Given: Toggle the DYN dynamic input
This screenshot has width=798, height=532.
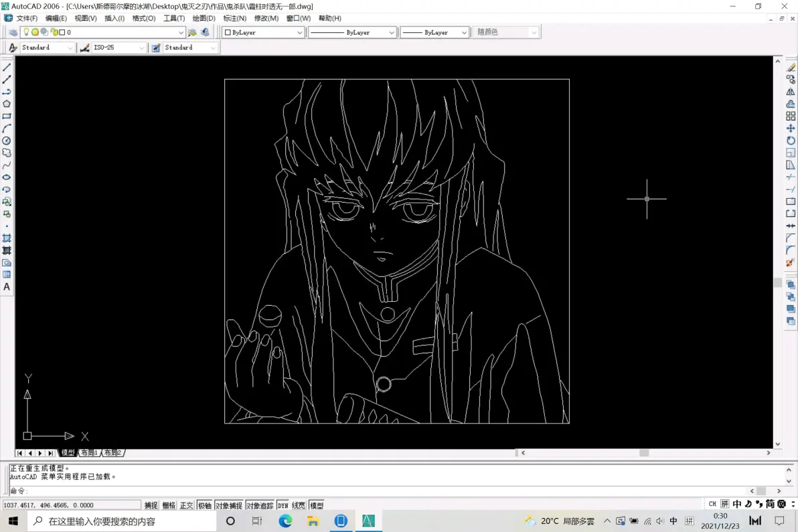Looking at the screenshot, I should click(283, 505).
